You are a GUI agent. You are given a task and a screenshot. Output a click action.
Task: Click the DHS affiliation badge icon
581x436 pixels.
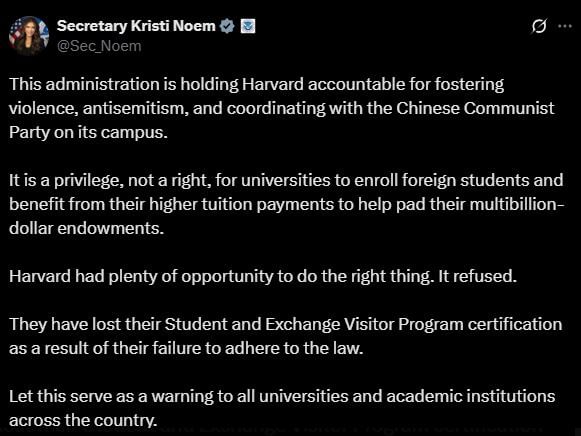pyautogui.click(x=248, y=26)
